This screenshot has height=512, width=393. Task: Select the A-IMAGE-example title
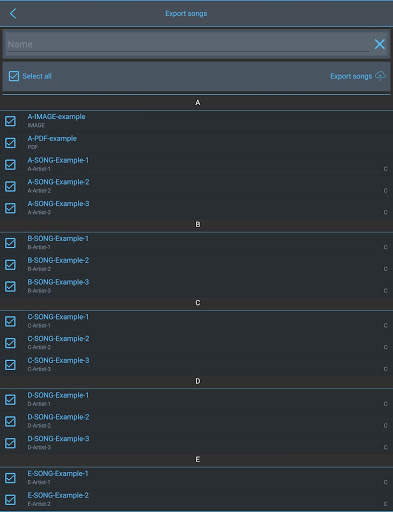tap(56, 117)
